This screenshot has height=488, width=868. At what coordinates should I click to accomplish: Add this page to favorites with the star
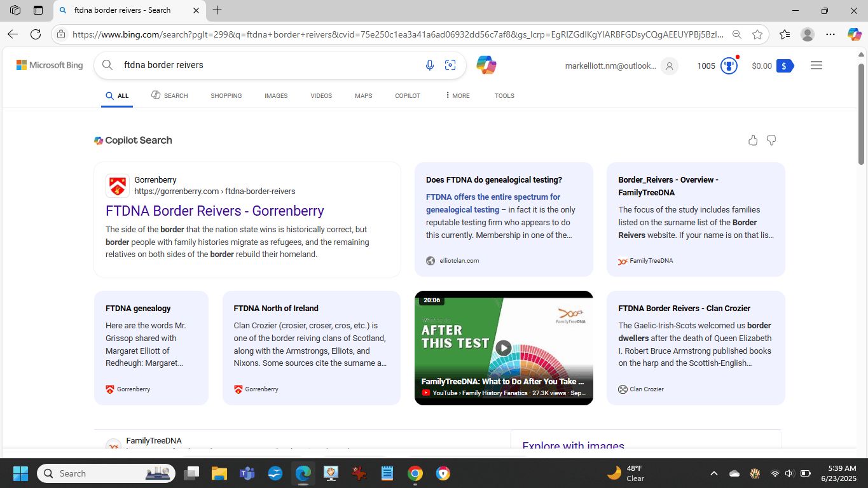(x=757, y=34)
